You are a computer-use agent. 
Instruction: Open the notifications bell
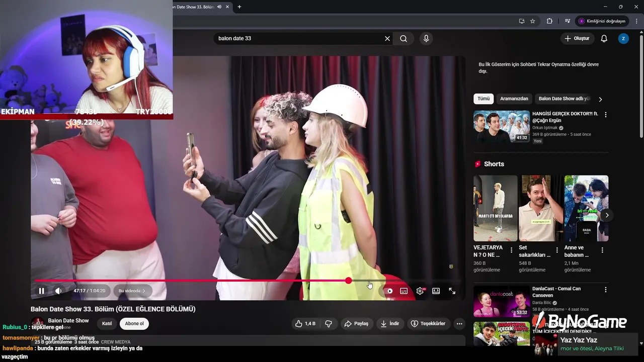pyautogui.click(x=604, y=38)
